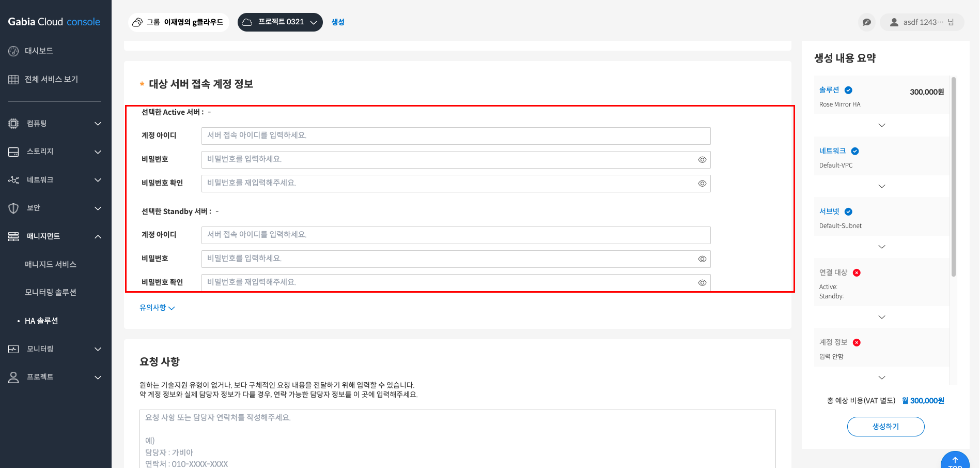
Task: Click the blue check icon next to 네트워크
Action: [x=855, y=151]
